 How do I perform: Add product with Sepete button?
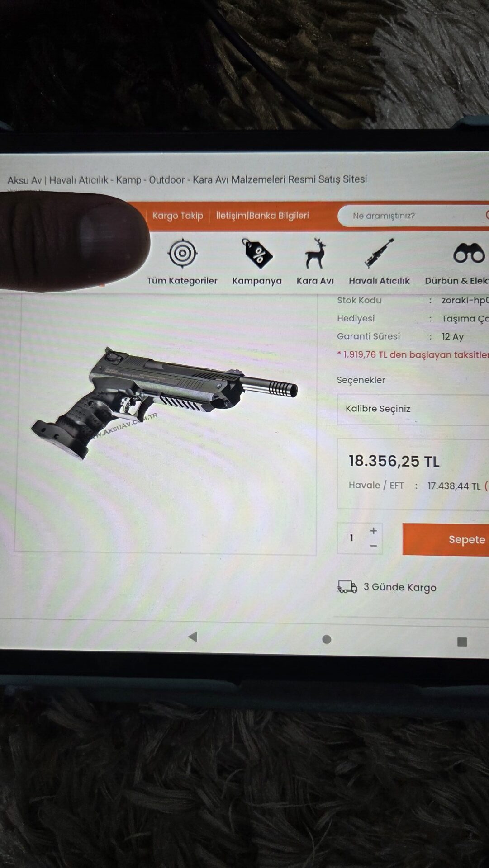tap(446, 539)
